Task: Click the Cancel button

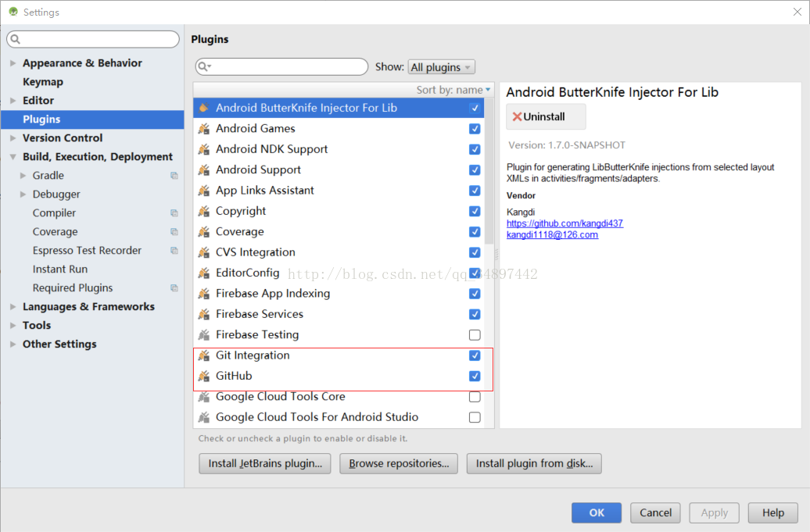Action: tap(655, 513)
